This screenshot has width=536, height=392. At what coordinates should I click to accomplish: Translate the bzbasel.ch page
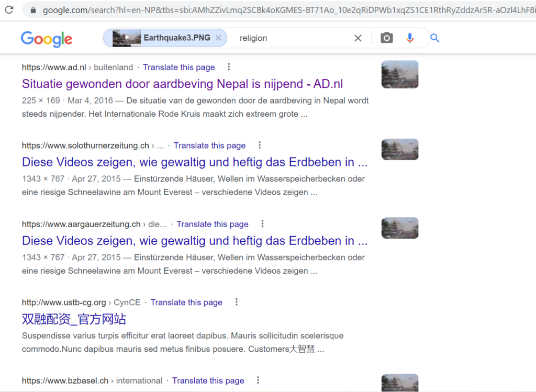pos(208,380)
